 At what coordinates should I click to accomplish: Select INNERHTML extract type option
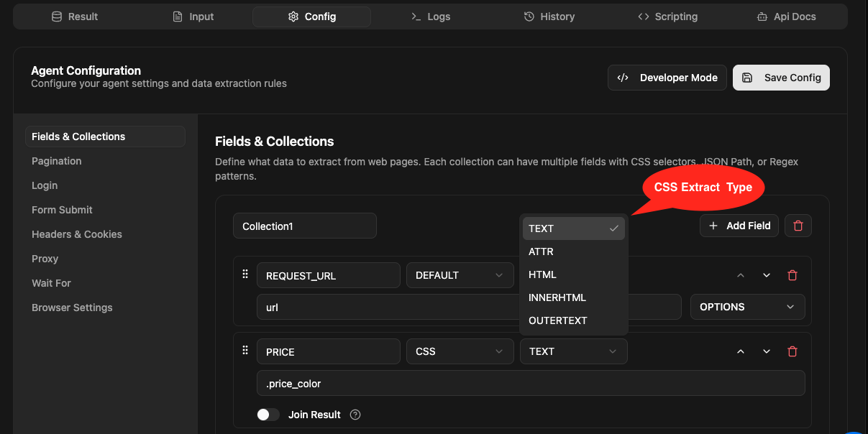point(557,297)
